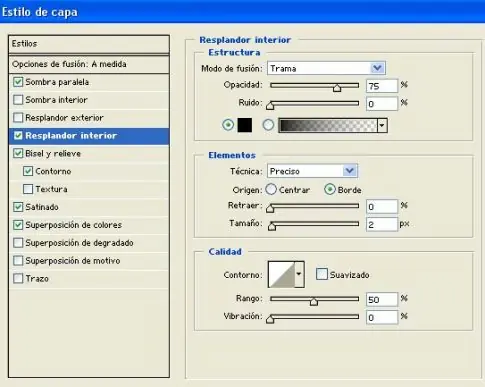
Task: Click the glow gradient preview bar
Action: 328,126
